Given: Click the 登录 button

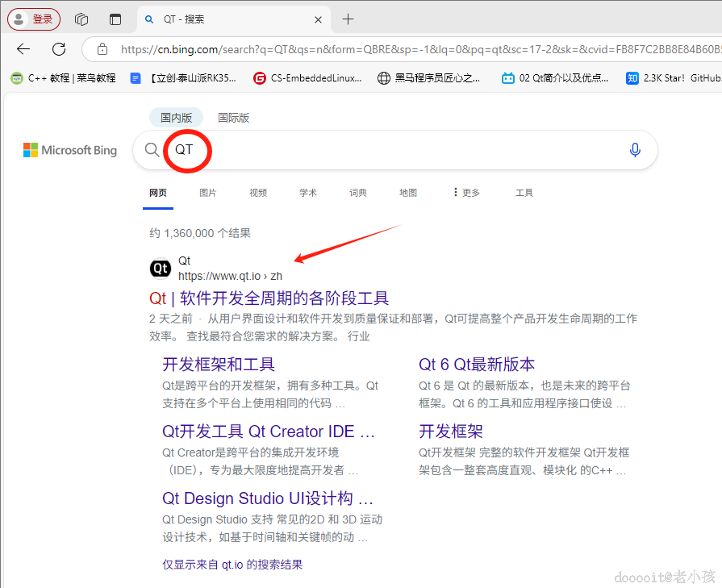Looking at the screenshot, I should [x=33, y=19].
